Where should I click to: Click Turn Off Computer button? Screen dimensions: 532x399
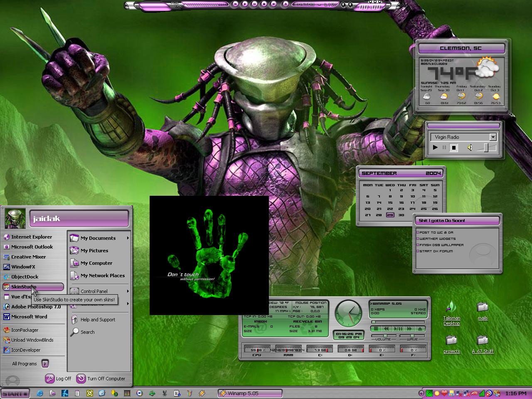pyautogui.click(x=101, y=379)
